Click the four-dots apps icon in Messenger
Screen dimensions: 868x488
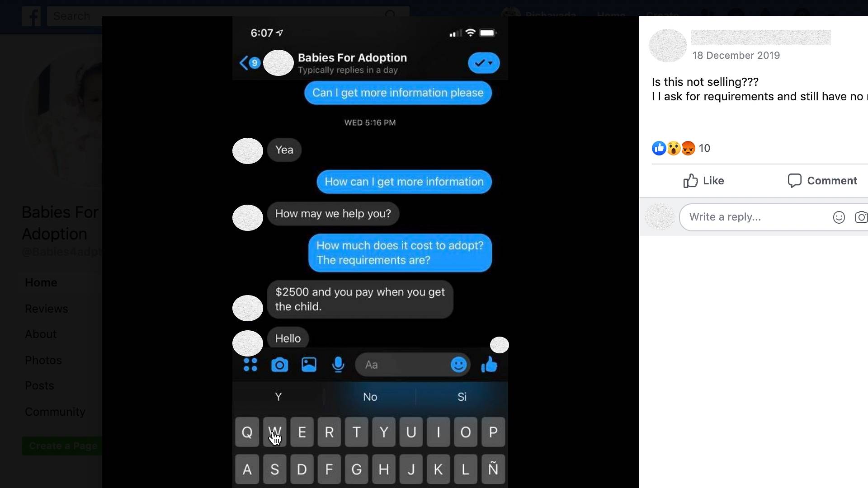coord(250,365)
